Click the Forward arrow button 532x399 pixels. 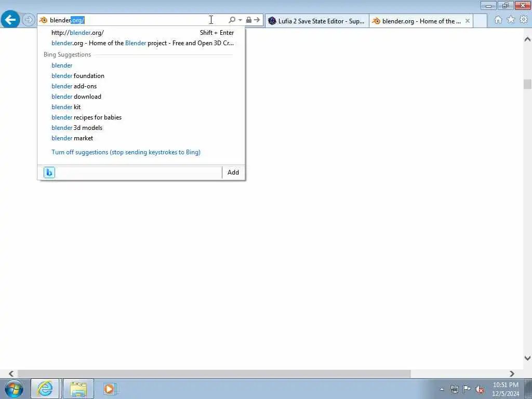pos(29,20)
